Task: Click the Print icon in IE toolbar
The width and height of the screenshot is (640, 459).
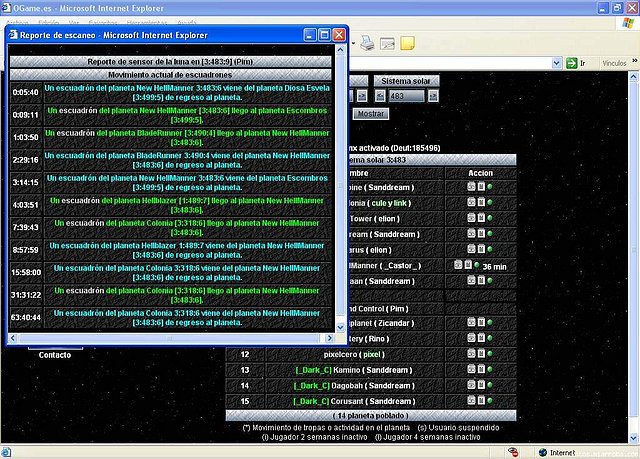Action: click(x=367, y=43)
